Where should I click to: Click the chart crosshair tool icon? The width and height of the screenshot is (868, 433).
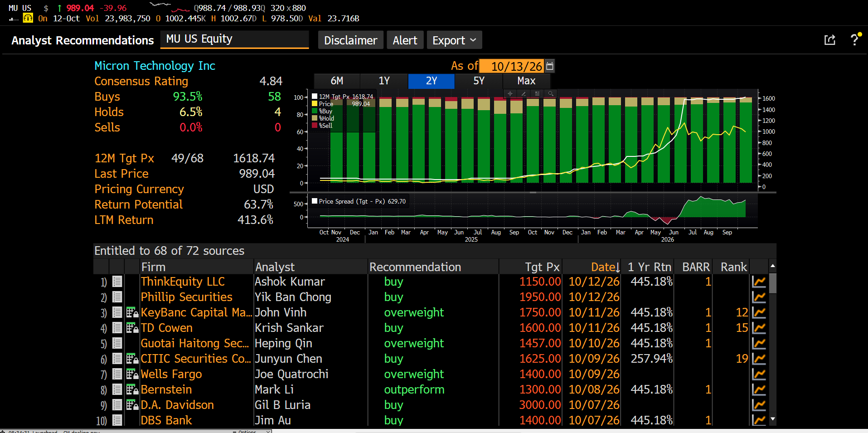(x=510, y=93)
